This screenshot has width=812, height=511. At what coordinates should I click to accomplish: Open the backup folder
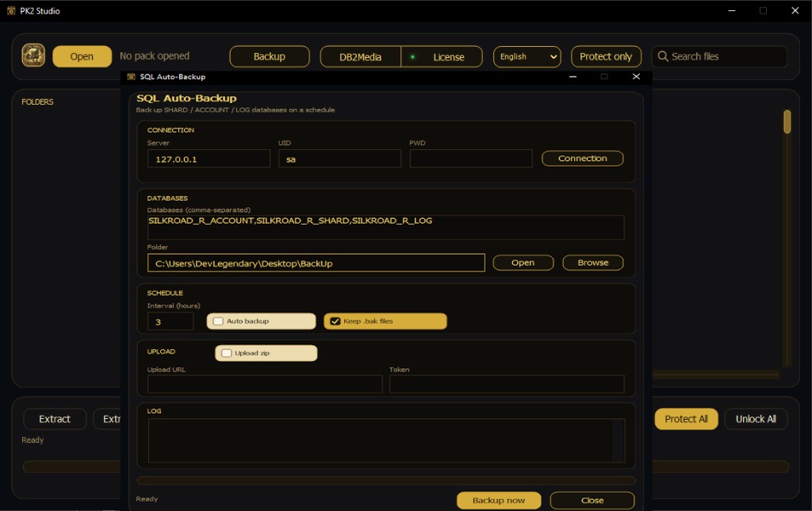523,263
